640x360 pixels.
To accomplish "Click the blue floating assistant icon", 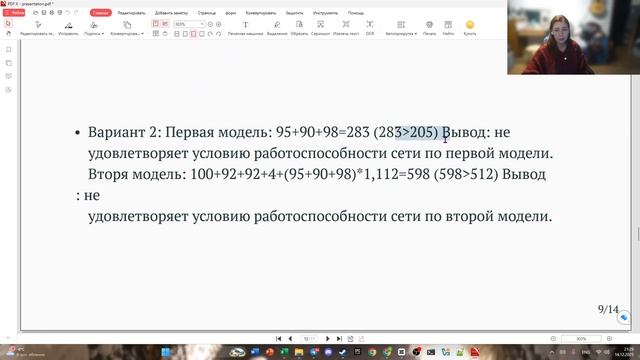I will pyautogui.click(x=624, y=317).
